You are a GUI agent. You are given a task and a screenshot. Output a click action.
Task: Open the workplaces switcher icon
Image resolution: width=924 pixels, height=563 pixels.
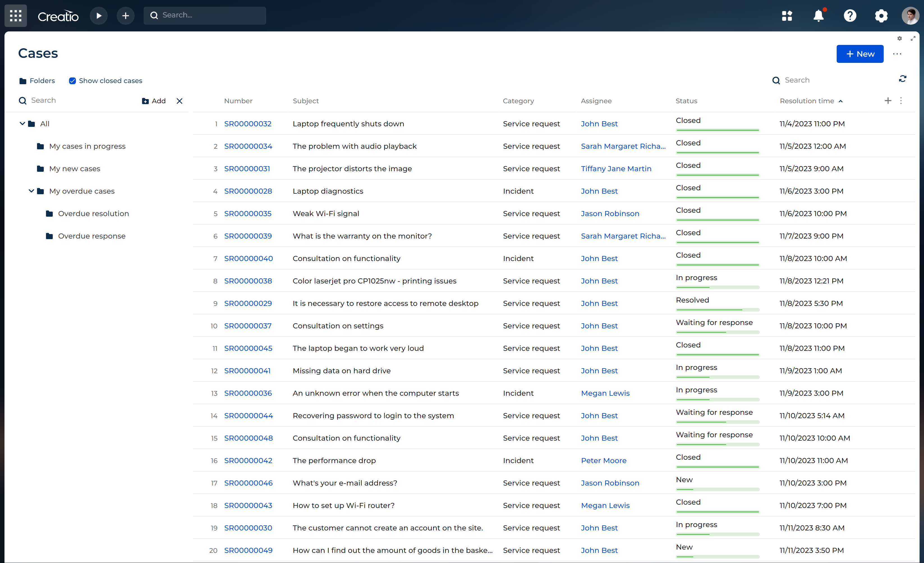[x=787, y=15]
